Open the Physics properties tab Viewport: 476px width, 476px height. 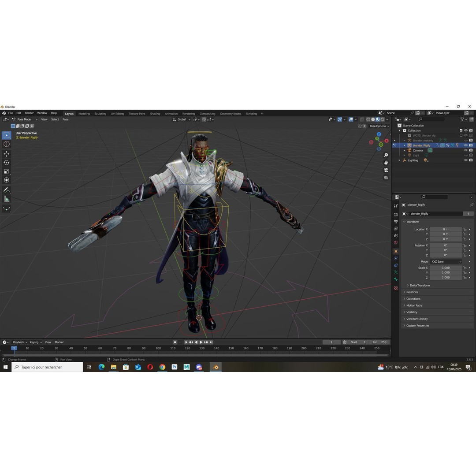pyautogui.click(x=396, y=258)
